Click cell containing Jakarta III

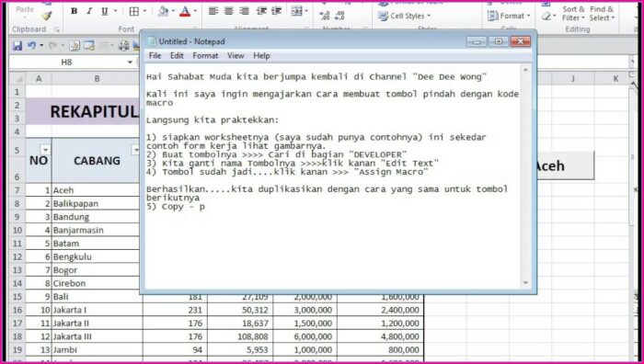[x=97, y=336]
